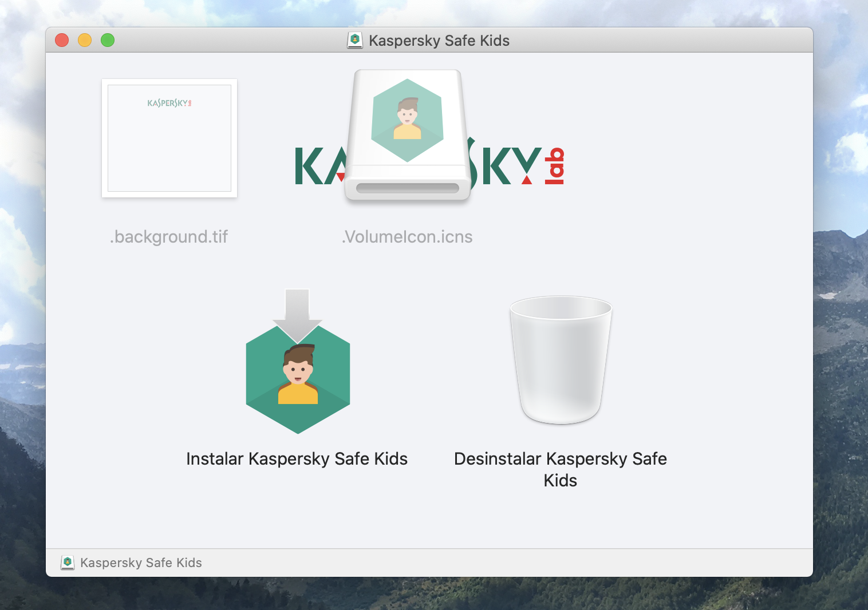Select the Instalar Kaspersky Safe Kids installer icon
The image size is (868, 610).
pyautogui.click(x=298, y=362)
